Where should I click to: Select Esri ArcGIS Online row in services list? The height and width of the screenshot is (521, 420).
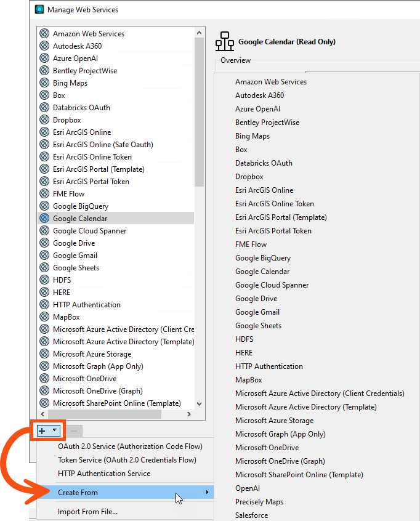tap(116, 132)
